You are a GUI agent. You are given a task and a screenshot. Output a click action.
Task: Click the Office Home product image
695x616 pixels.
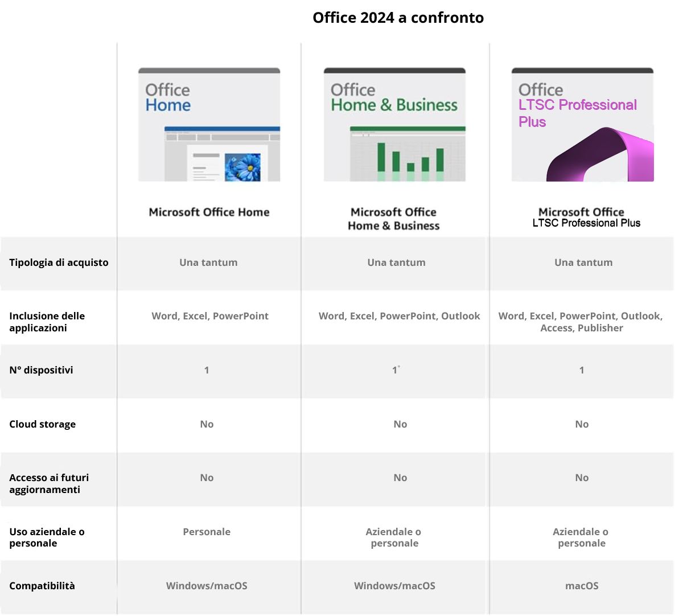point(209,125)
